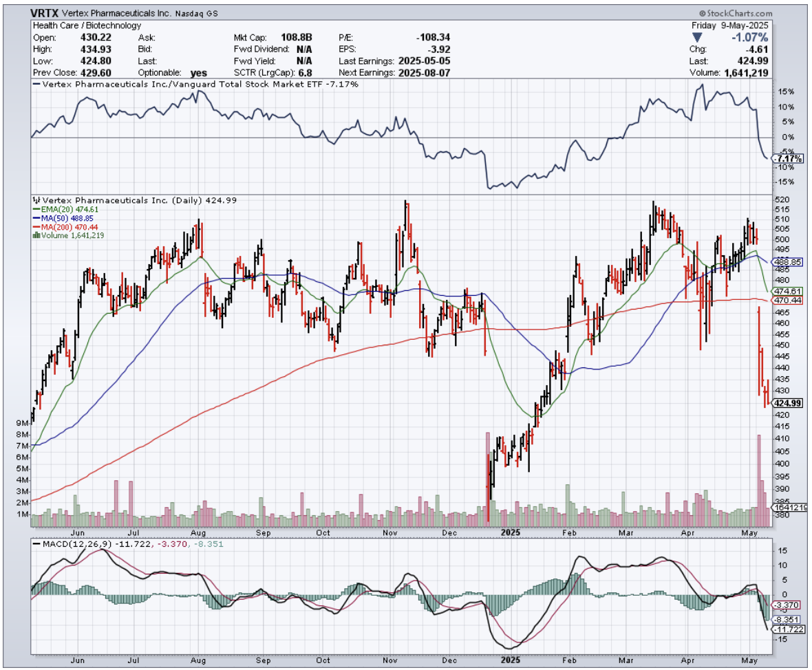Click the -11.722 MACD axis tag
Screen dimensions: 812x670
tap(787, 629)
